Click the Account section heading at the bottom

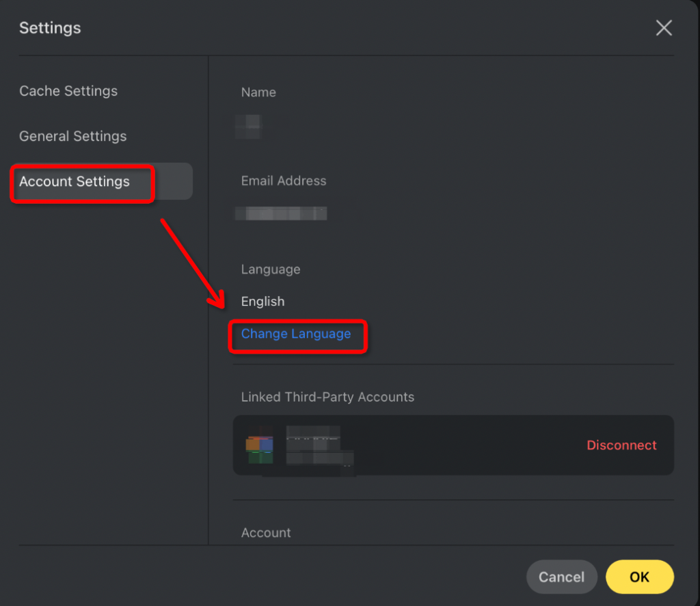(x=266, y=532)
